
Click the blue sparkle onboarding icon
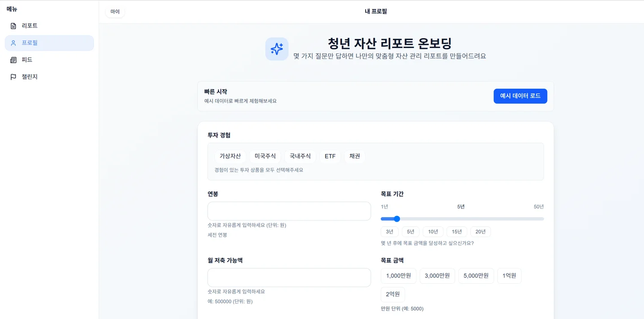pos(277,49)
